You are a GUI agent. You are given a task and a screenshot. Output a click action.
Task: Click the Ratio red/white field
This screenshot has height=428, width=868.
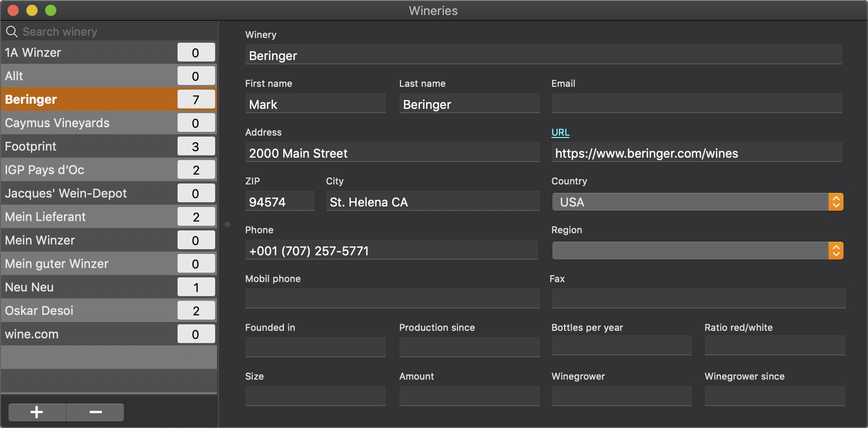click(x=775, y=345)
